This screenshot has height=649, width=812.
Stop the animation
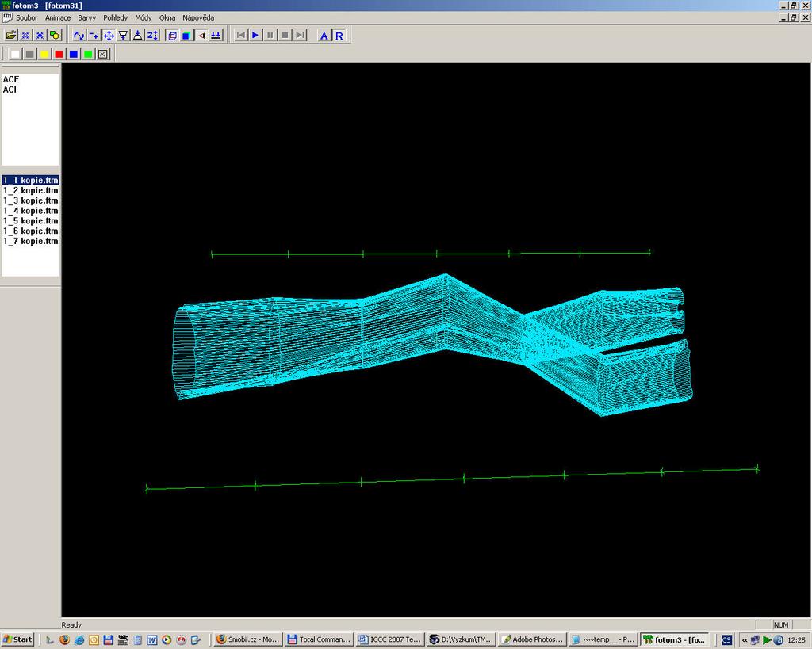(x=285, y=35)
